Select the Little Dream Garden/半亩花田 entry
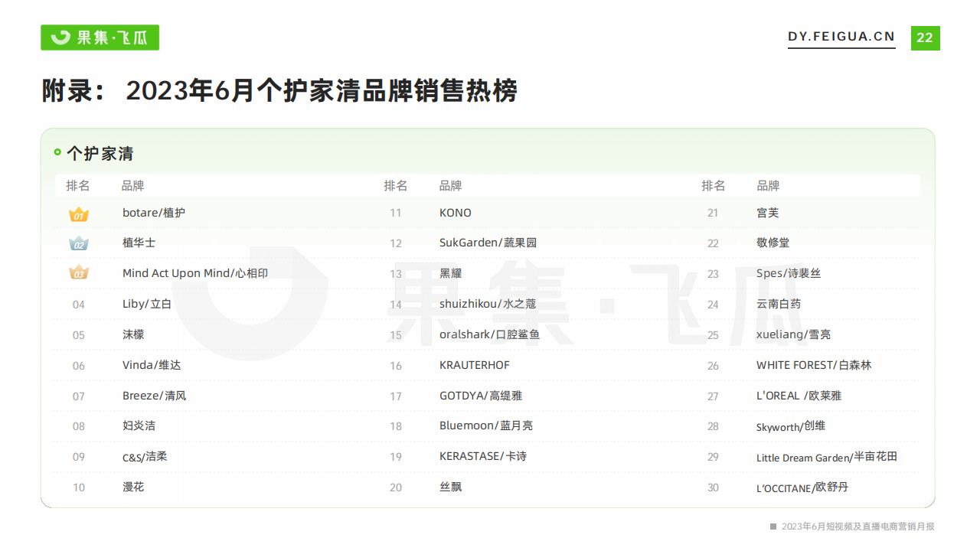The image size is (980, 551). pyautogui.click(x=826, y=457)
